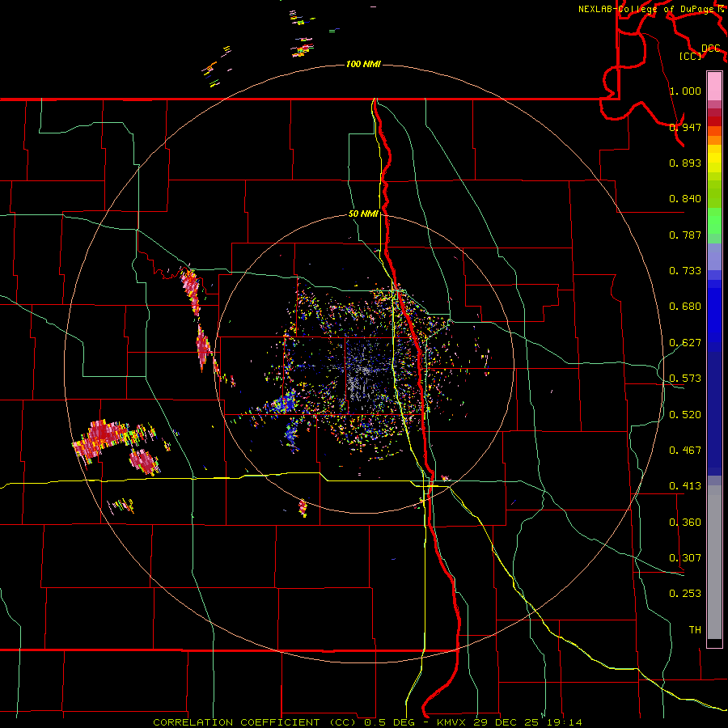The width and height of the screenshot is (728, 728).
Task: Click the 0.253 scale value
Action: [x=685, y=594]
